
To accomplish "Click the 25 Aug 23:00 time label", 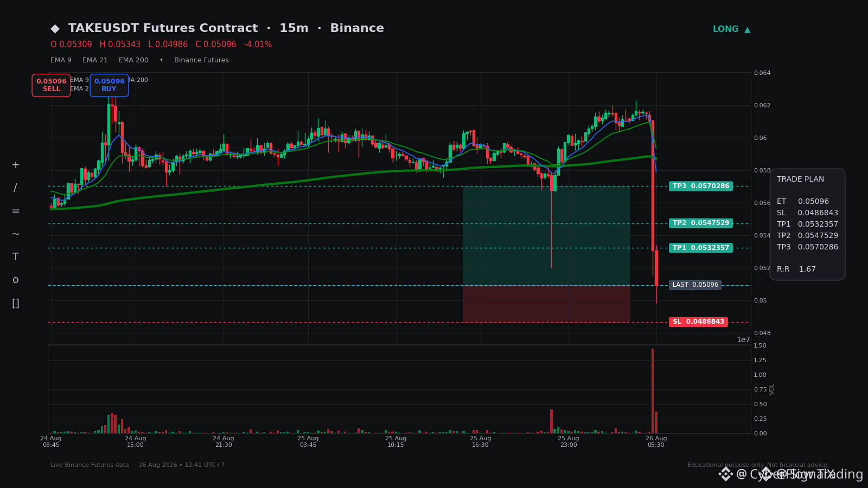I will (569, 441).
